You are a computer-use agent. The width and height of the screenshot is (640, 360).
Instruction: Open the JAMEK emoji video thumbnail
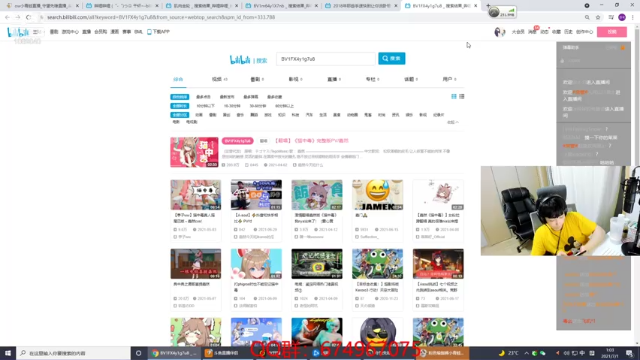click(x=378, y=195)
